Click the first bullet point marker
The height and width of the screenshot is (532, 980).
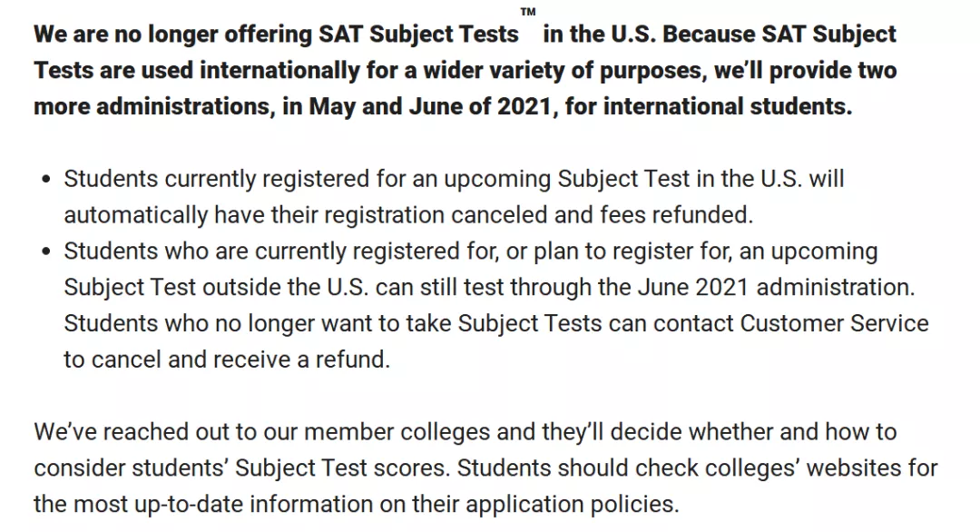click(45, 180)
